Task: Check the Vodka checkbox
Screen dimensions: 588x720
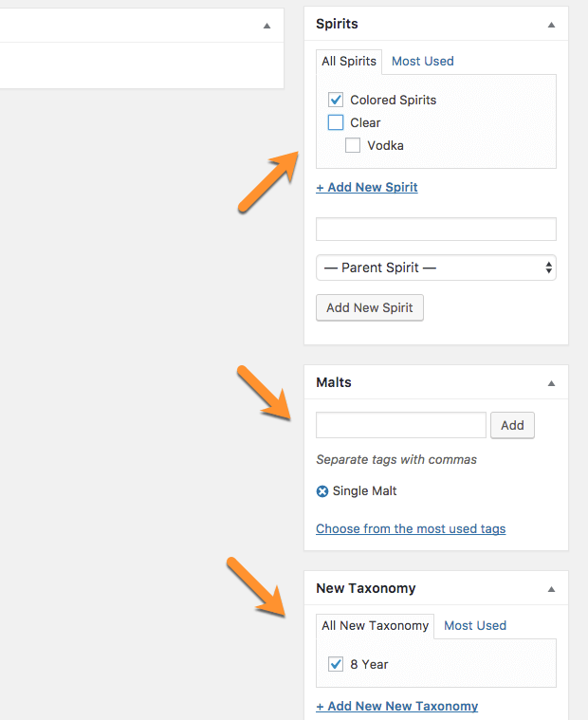Action: [353, 145]
